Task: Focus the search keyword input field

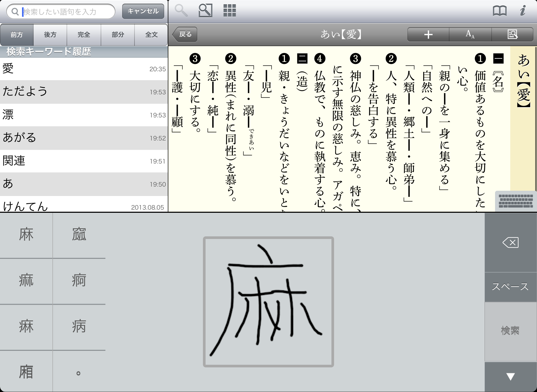Action: coord(66,12)
